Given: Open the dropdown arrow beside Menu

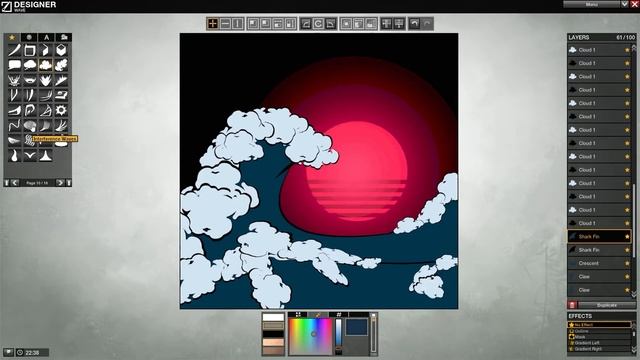Looking at the screenshot, I should coord(624,4).
